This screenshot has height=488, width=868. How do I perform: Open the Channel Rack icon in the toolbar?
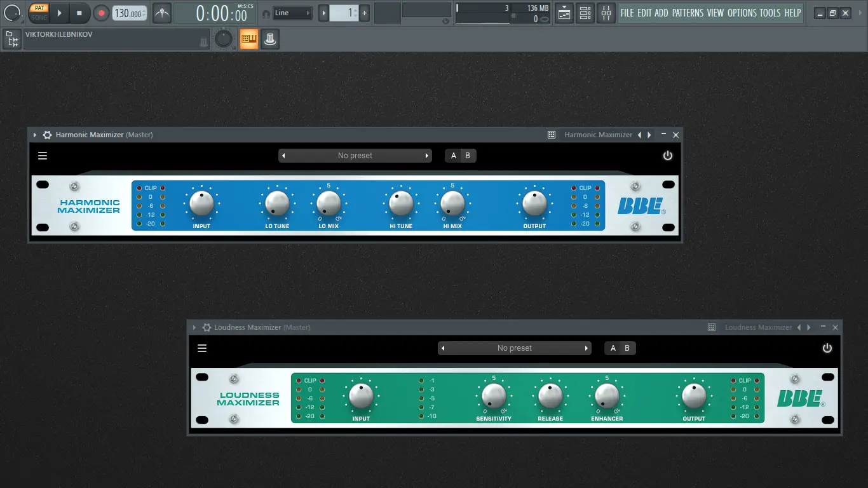tap(585, 13)
